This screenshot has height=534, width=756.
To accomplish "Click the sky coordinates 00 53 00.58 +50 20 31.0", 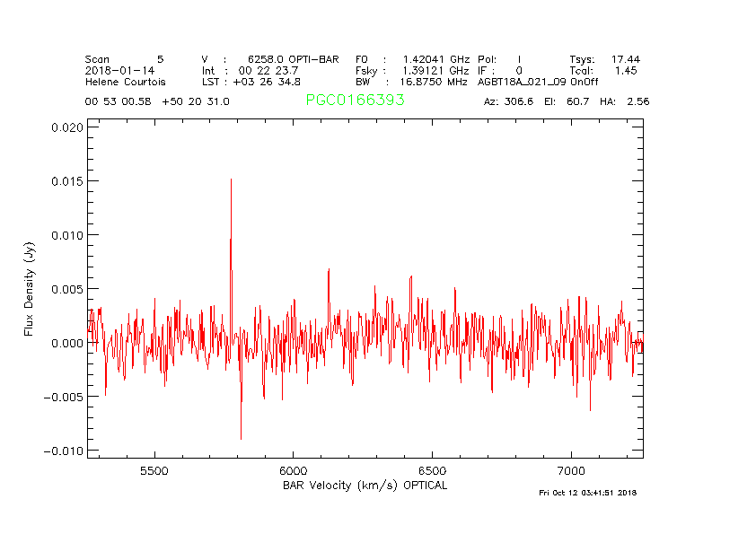I will (157, 101).
